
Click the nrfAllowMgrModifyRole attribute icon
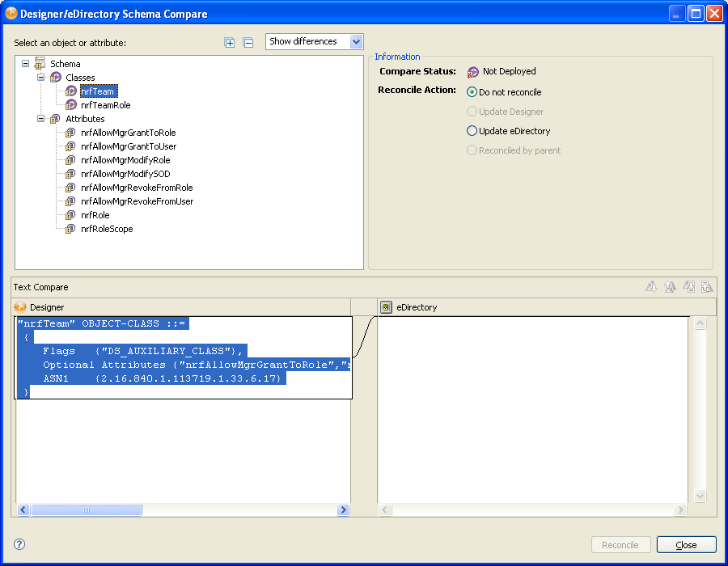coord(70,160)
